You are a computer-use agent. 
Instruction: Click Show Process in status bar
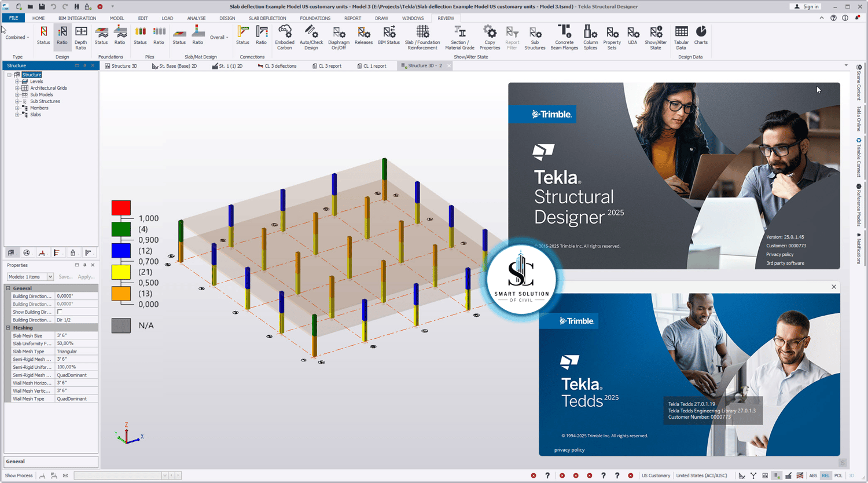19,475
